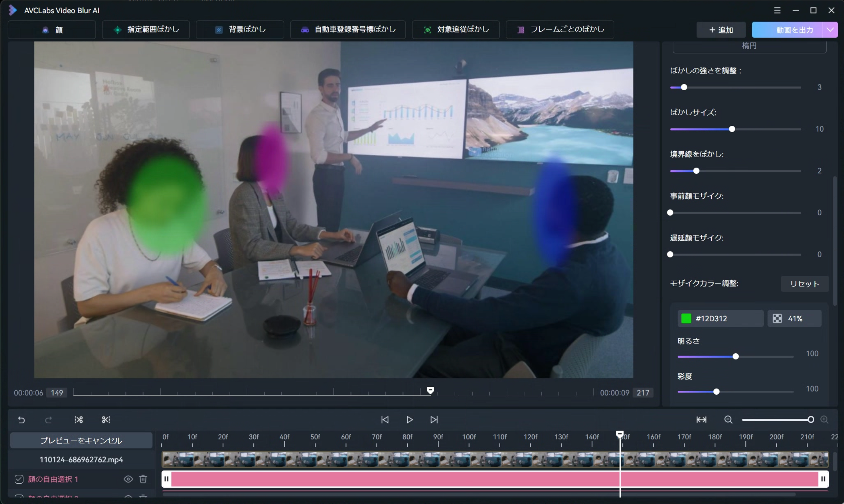Image resolution: width=844 pixels, height=504 pixels.
Task: Zoom out the timeline with minus magnifier
Action: point(728,419)
